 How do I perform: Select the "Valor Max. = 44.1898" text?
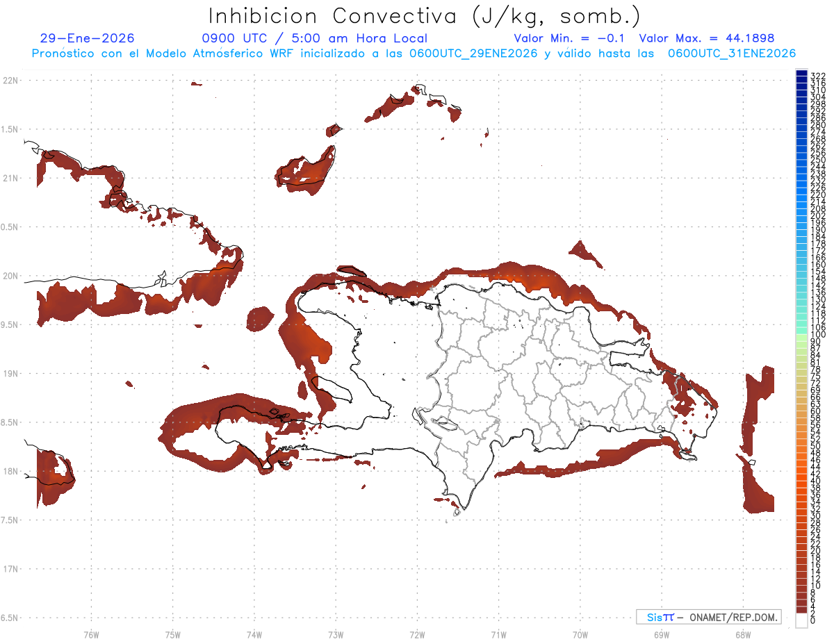[x=707, y=38]
